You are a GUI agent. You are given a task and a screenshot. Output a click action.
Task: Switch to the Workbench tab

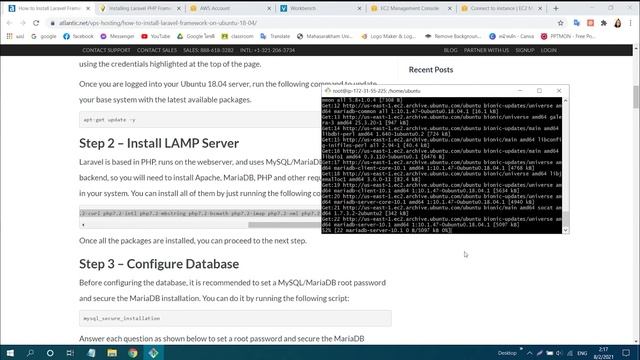tap(321, 8)
